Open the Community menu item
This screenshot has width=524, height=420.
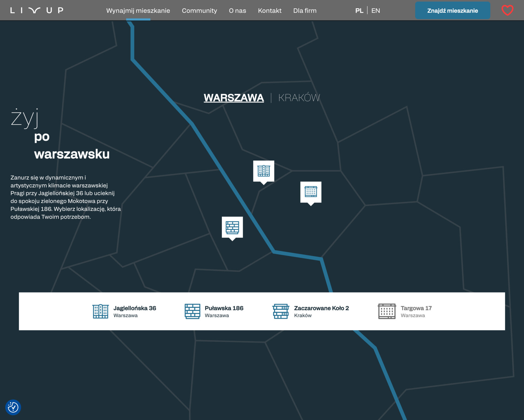click(200, 11)
